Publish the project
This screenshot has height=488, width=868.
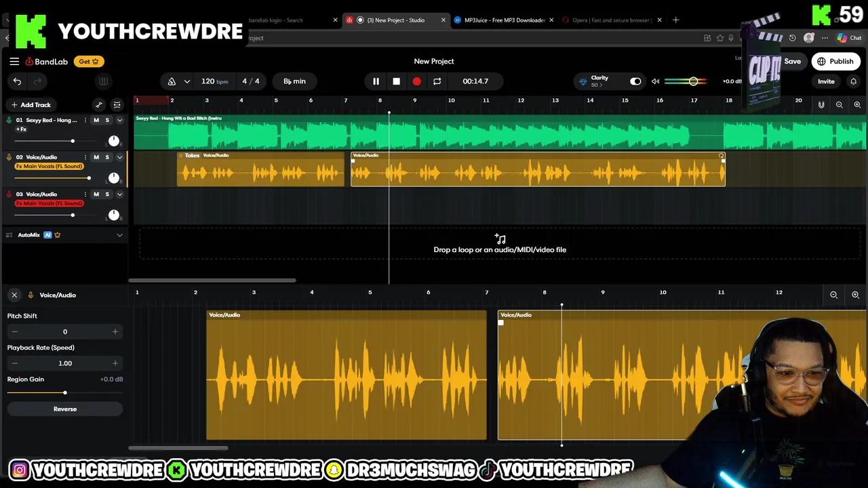835,62
